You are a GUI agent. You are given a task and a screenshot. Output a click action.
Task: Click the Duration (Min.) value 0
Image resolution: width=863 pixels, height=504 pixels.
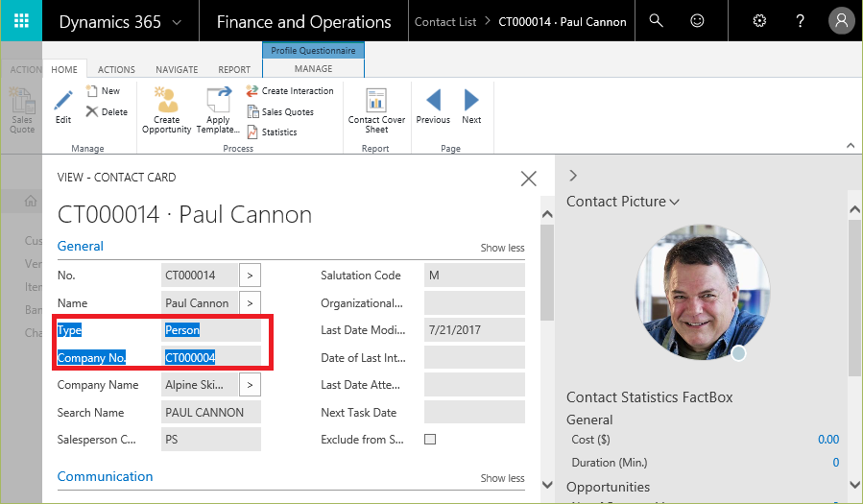point(835,462)
